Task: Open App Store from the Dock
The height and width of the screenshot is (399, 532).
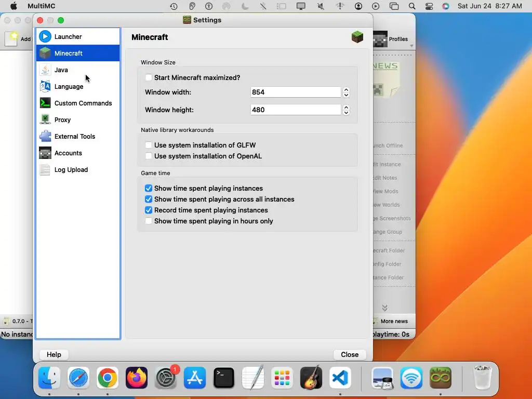Action: [195, 378]
